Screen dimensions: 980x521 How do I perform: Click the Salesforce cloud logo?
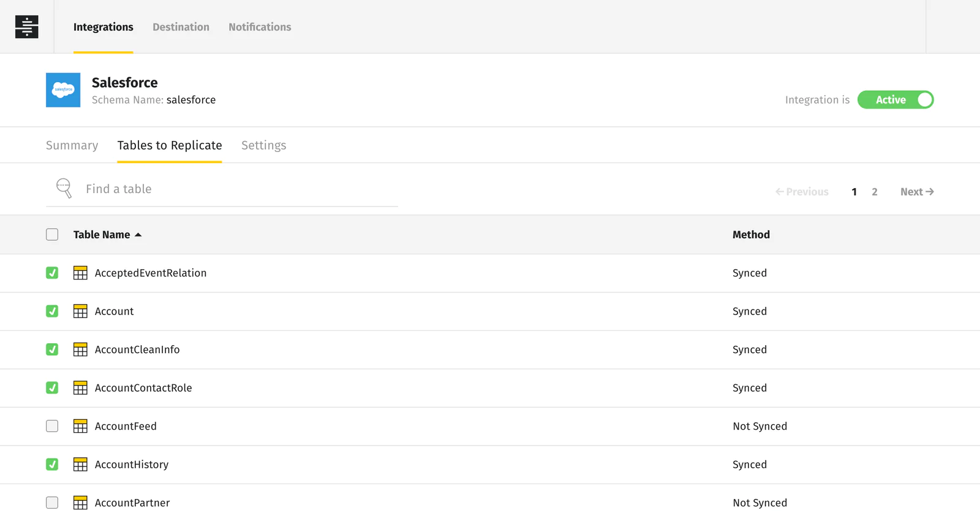tap(63, 90)
